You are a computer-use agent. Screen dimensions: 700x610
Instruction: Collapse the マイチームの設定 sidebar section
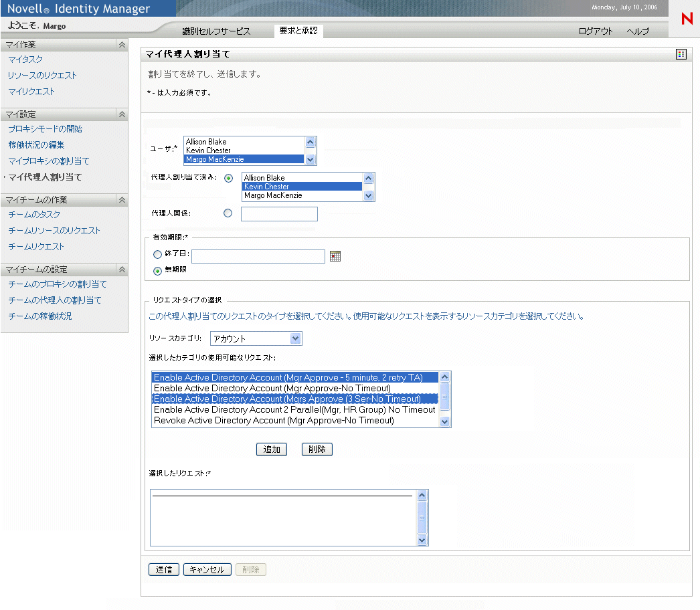(x=122, y=270)
